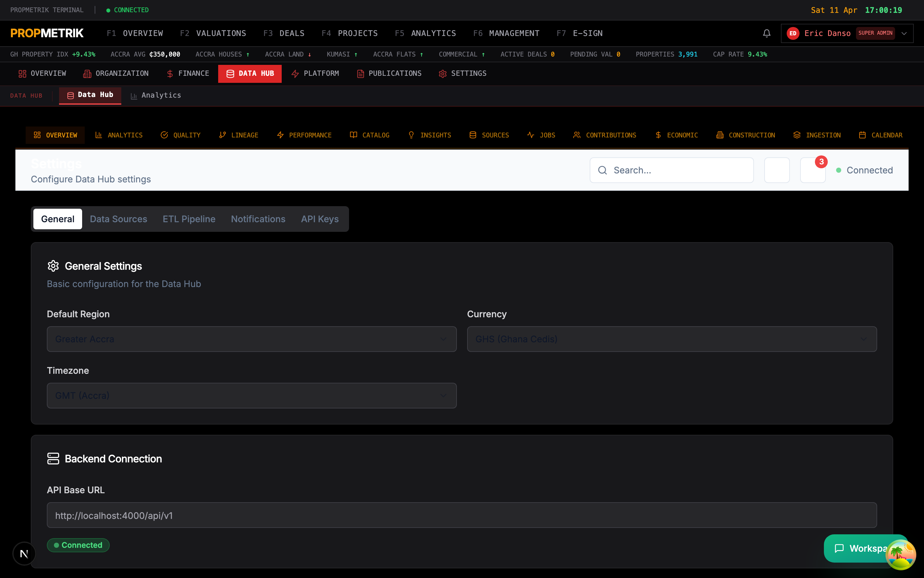This screenshot has height=578, width=924.
Task: Click the General Settings gear heading icon
Action: click(53, 266)
